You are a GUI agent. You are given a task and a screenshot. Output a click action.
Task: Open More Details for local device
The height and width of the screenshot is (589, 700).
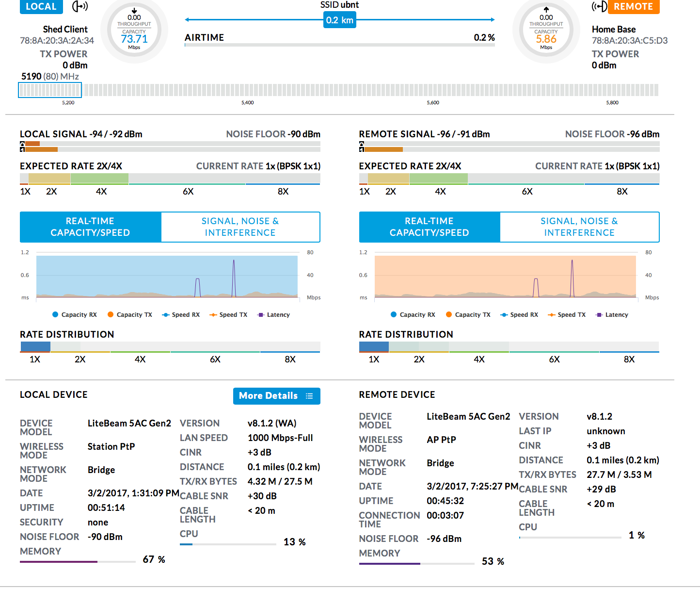point(276,396)
